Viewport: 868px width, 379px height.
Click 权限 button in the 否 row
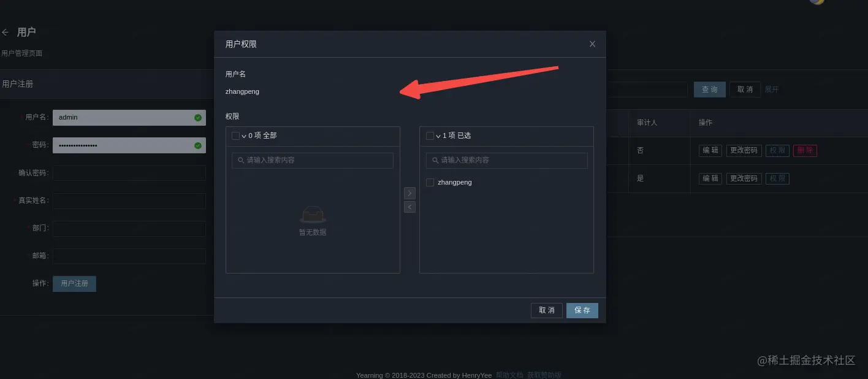[777, 150]
